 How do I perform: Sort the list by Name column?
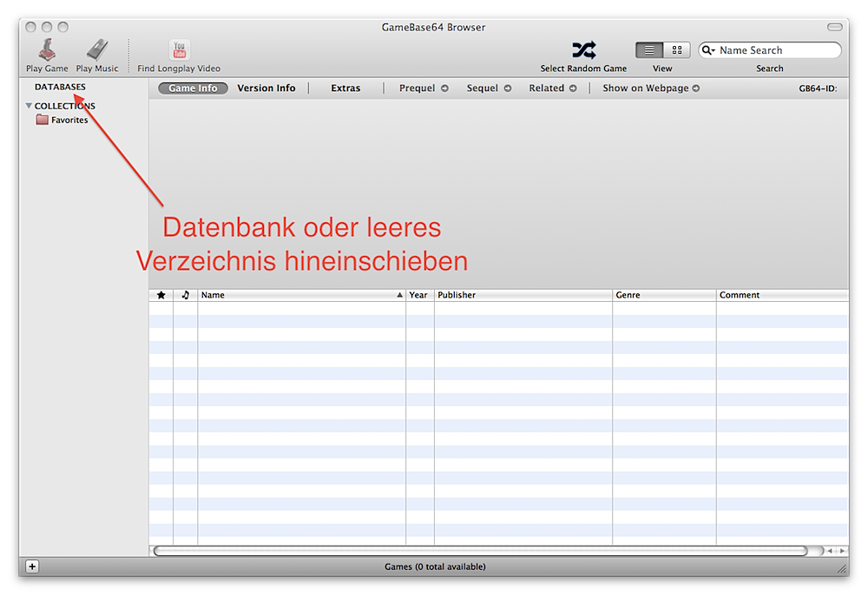point(302,295)
